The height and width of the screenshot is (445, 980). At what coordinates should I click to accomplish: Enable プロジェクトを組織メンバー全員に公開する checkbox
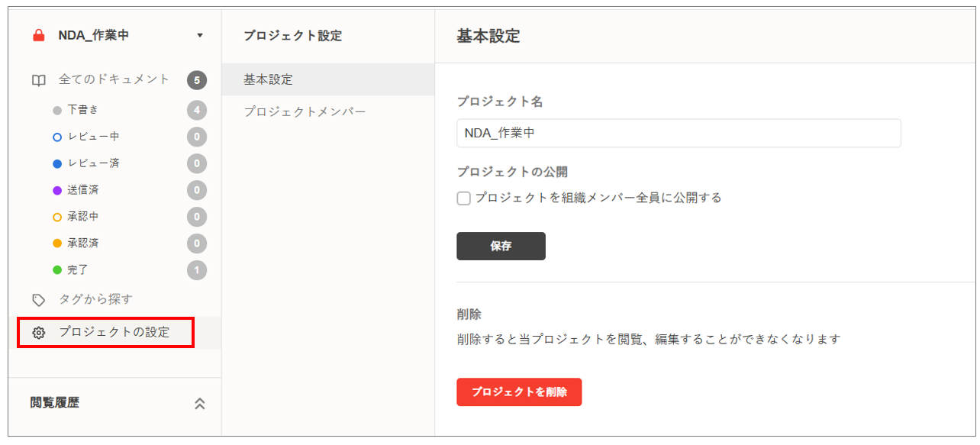pos(463,198)
